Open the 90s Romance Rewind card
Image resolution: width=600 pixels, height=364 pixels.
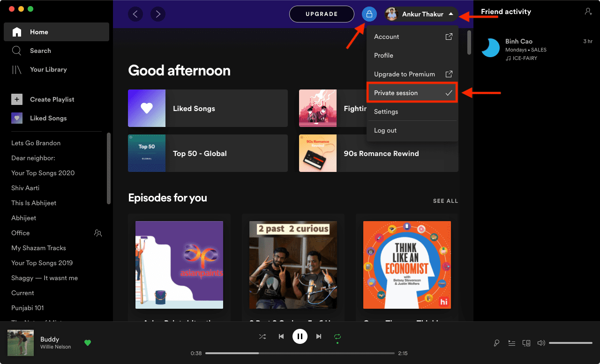pos(379,153)
